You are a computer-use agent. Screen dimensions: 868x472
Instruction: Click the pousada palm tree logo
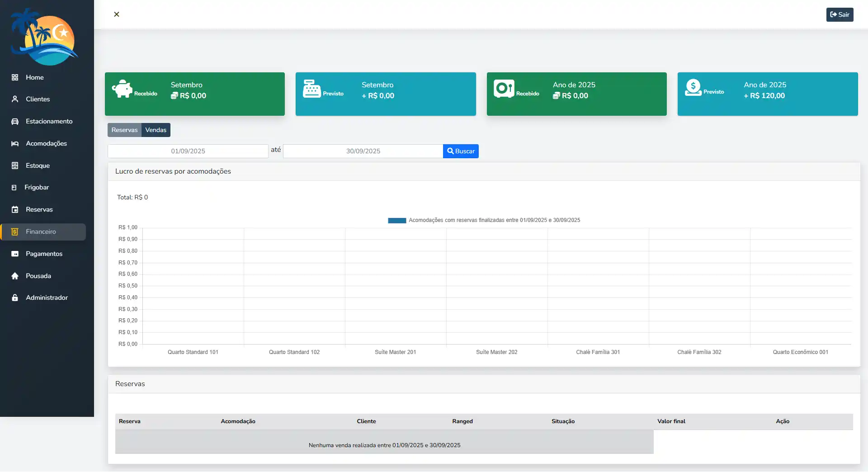44,37
